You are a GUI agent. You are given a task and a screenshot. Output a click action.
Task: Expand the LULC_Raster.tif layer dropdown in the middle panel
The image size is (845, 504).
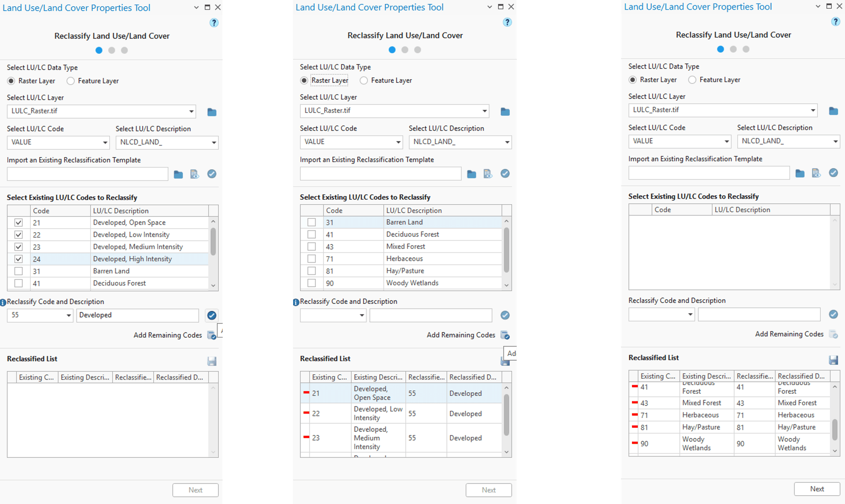(484, 111)
